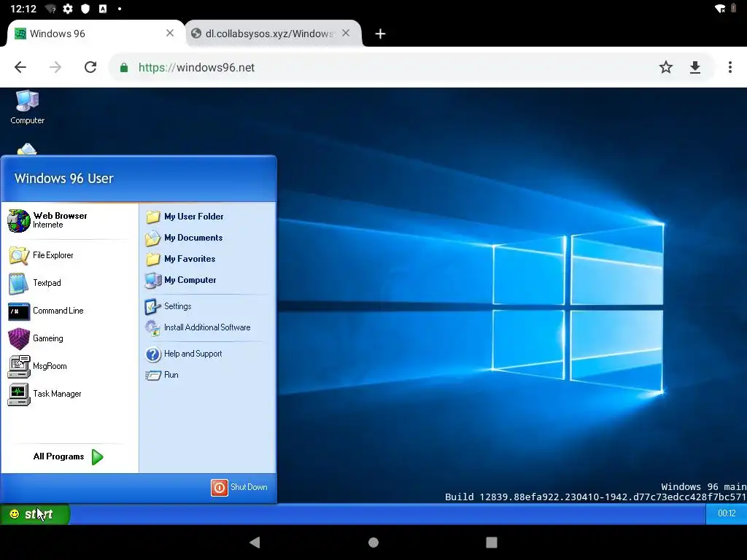747x560 pixels.
Task: Open the My Computer icon in start menu
Action: pos(153,280)
